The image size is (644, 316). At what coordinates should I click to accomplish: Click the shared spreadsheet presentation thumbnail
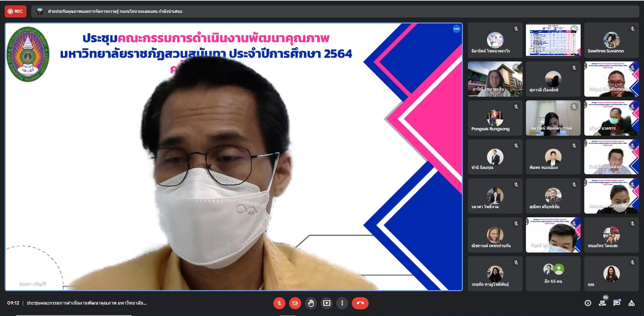coord(553,40)
